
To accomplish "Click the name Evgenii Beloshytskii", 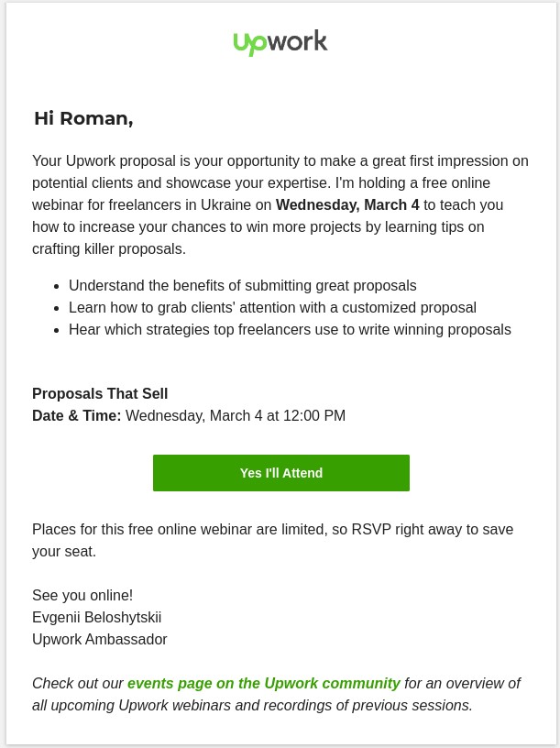I will pyautogui.click(x=96, y=617).
